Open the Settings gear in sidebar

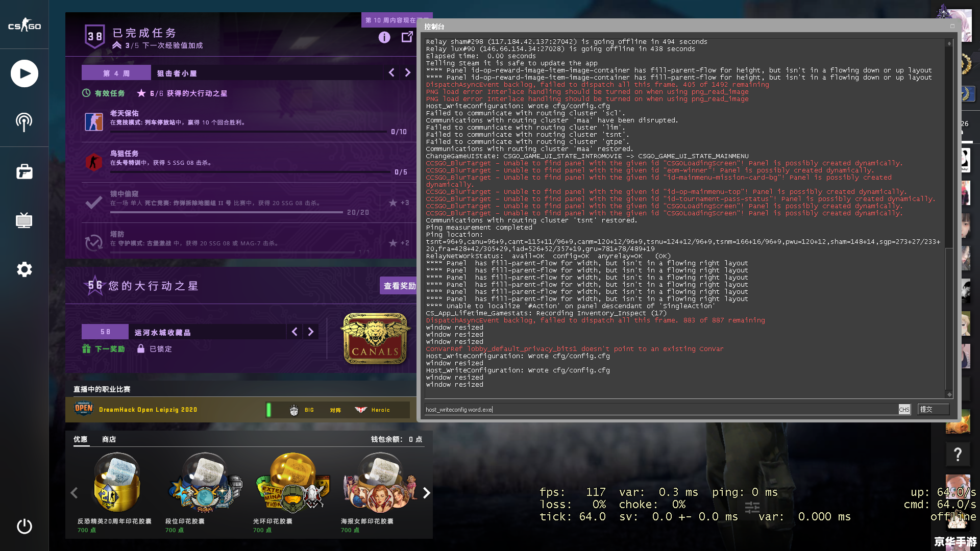24,269
